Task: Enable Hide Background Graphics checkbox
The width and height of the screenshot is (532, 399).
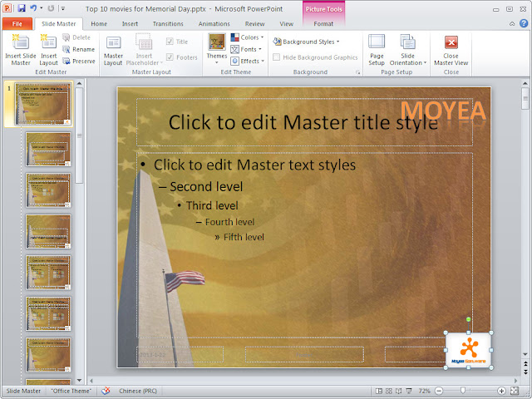Action: tap(277, 57)
